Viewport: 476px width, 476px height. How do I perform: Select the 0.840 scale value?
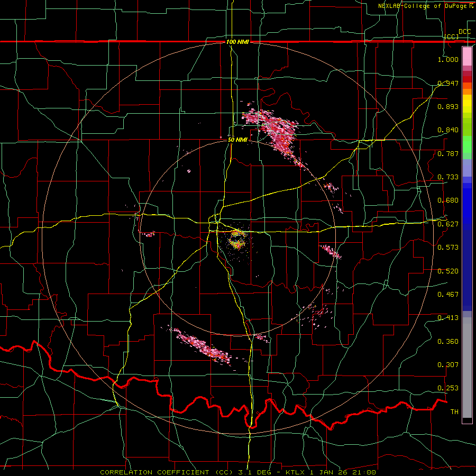point(448,130)
